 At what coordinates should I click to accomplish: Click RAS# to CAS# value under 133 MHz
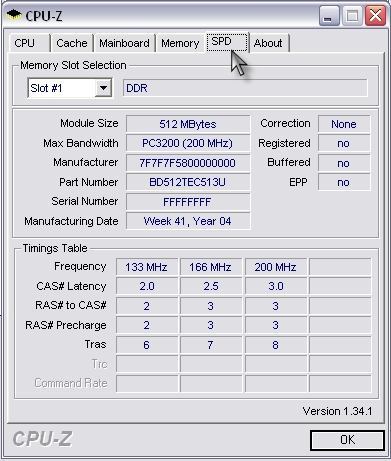click(147, 306)
